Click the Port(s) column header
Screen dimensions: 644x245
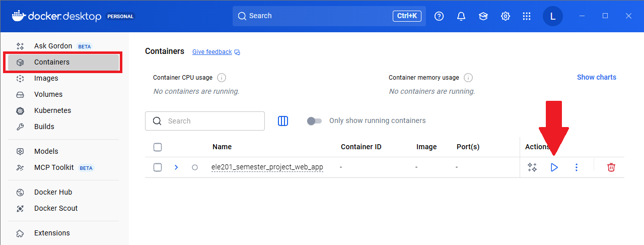pos(468,147)
